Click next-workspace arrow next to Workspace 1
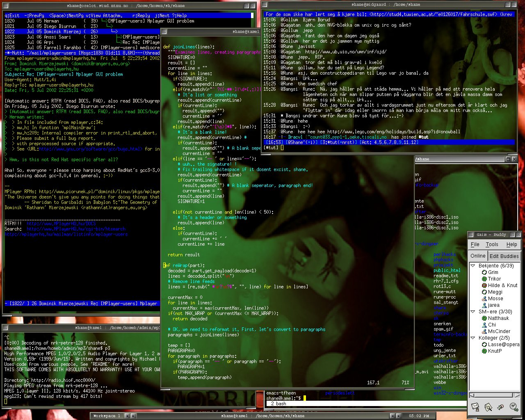 tap(134, 416)
